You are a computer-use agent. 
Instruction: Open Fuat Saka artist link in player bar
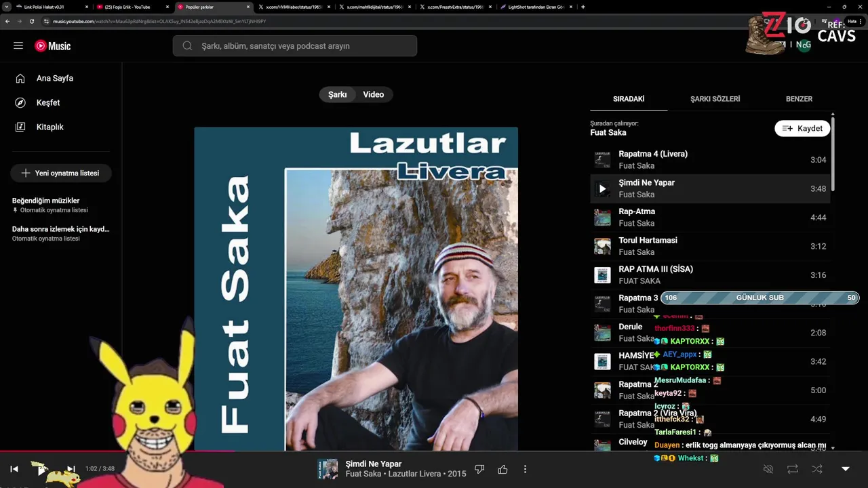pyautogui.click(x=363, y=474)
